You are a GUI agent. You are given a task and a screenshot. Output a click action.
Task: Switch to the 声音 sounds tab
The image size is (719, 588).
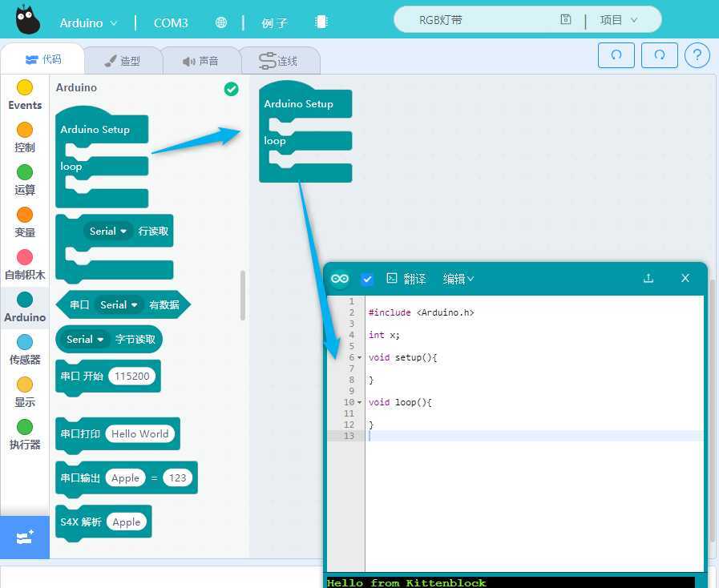200,61
